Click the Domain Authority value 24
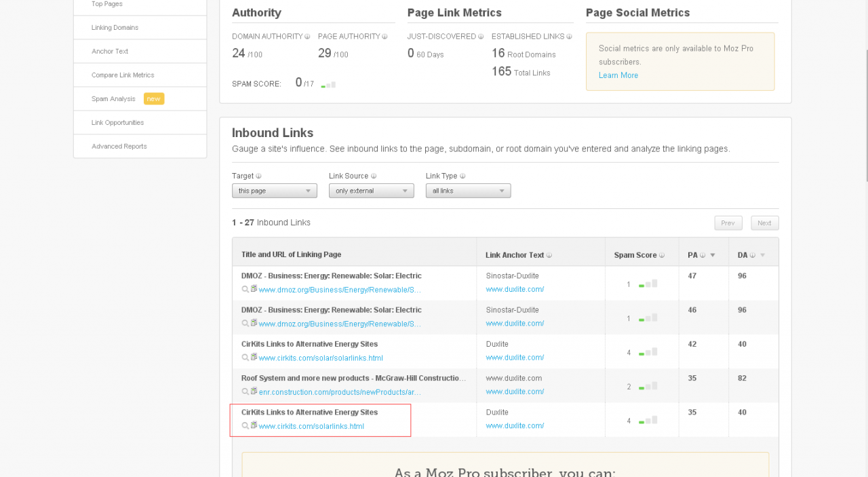 click(238, 54)
